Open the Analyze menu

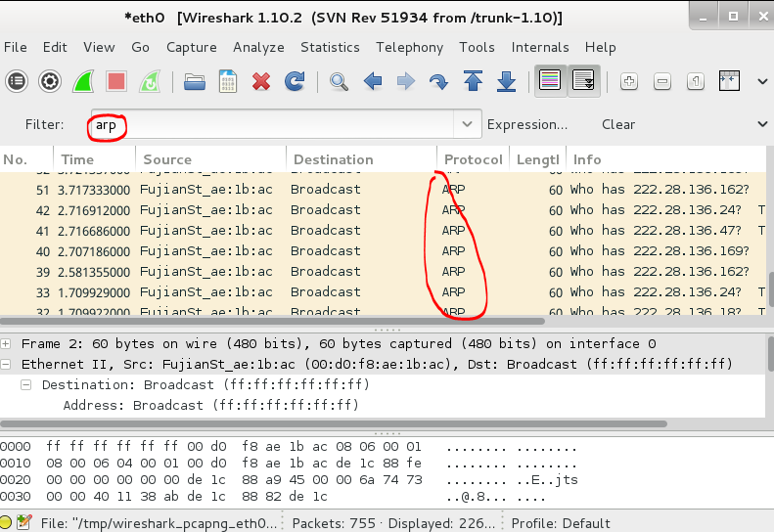(258, 47)
